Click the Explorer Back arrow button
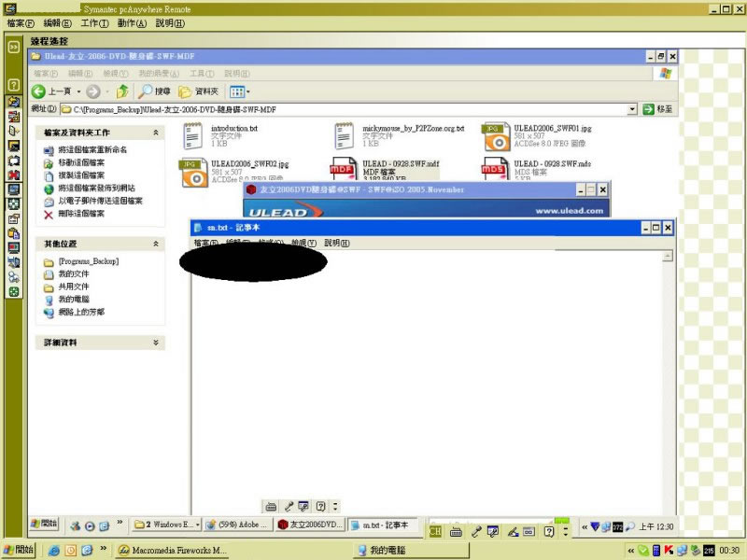The height and width of the screenshot is (560, 747). pos(40,91)
